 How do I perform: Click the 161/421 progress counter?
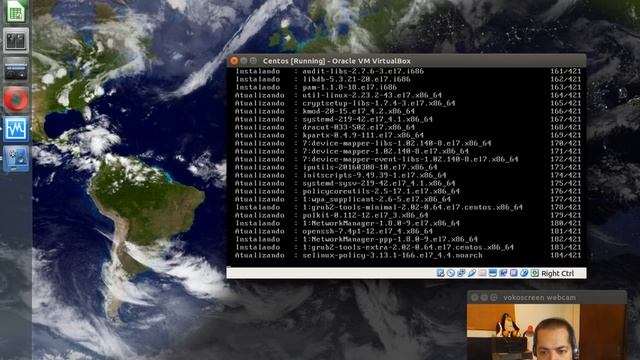(565, 71)
